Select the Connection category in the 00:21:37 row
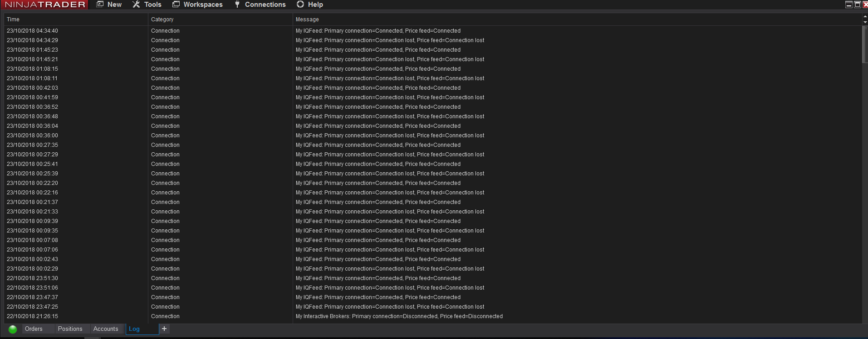868x339 pixels. 165,202
